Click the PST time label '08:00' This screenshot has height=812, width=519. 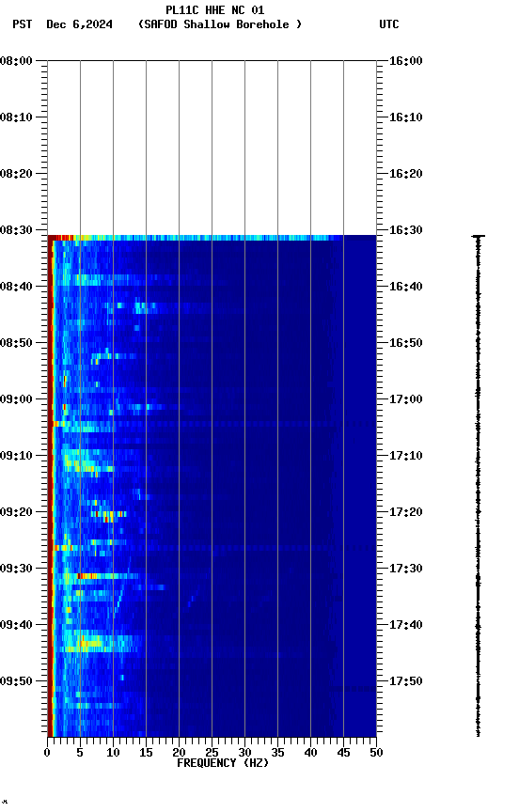pyautogui.click(x=16, y=61)
